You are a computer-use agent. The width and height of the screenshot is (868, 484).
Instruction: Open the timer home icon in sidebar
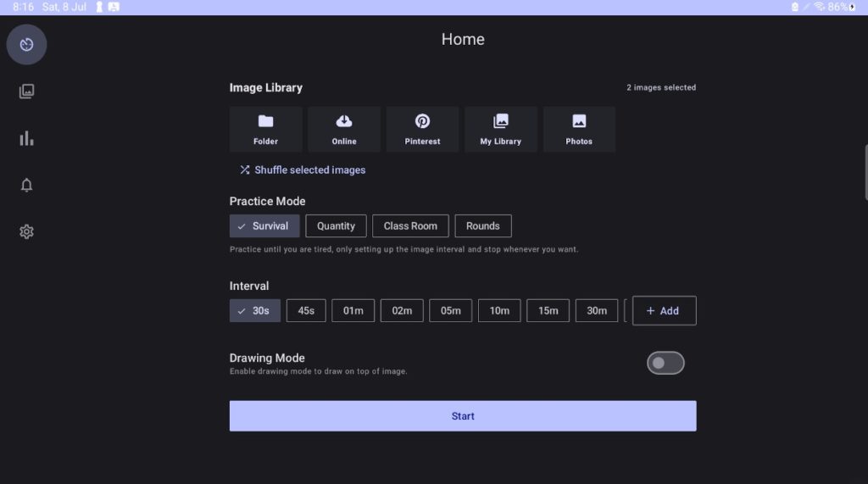tap(26, 45)
